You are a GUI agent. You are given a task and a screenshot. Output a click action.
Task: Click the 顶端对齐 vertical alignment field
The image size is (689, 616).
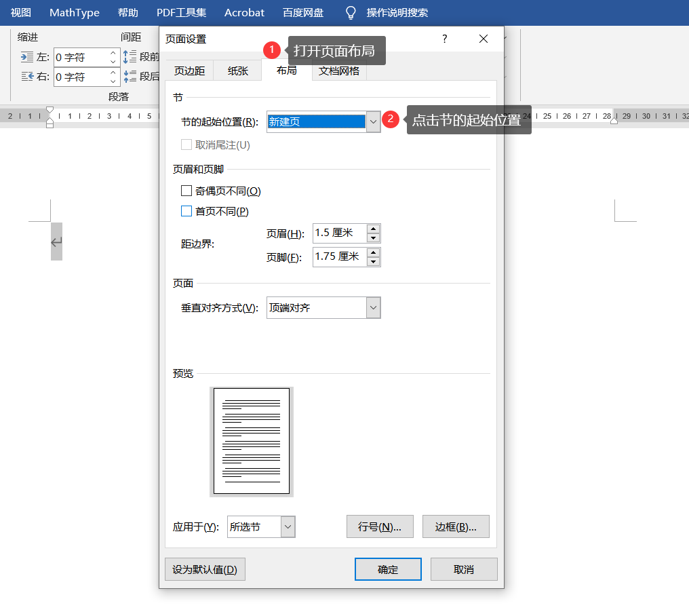click(x=317, y=308)
